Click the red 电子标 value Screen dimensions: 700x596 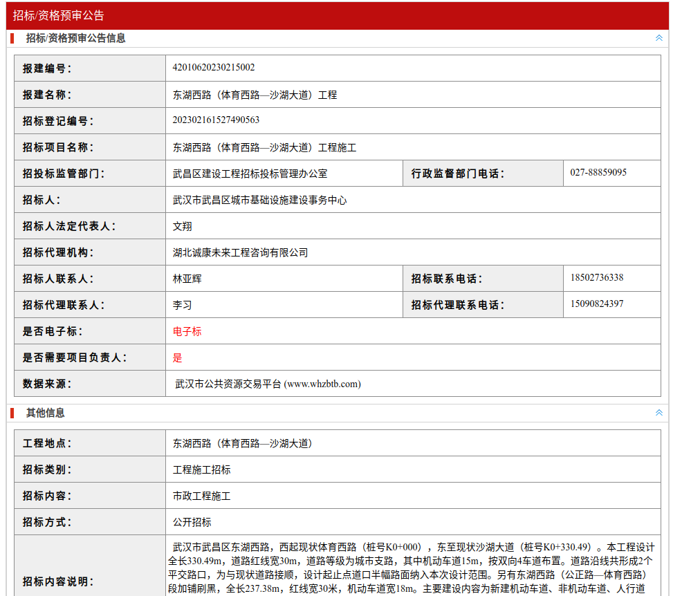pos(187,332)
